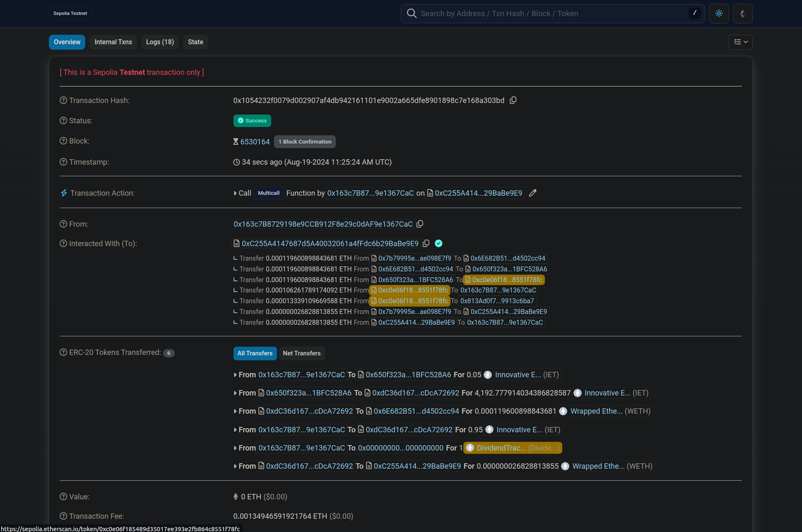This screenshot has width=802, height=532.
Task: Open the 0x00000000...000000000 null address link
Action: coord(401,448)
